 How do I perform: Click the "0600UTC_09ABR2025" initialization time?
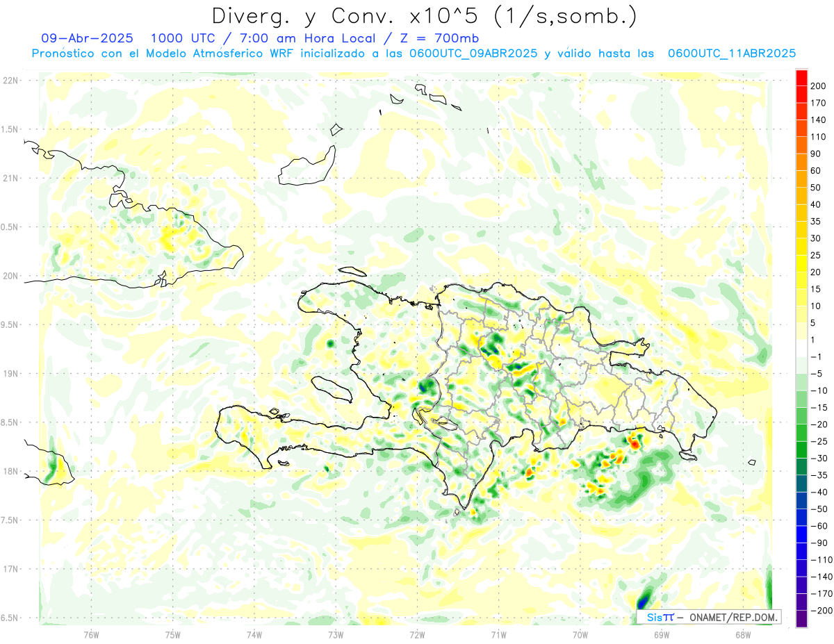pos(472,53)
